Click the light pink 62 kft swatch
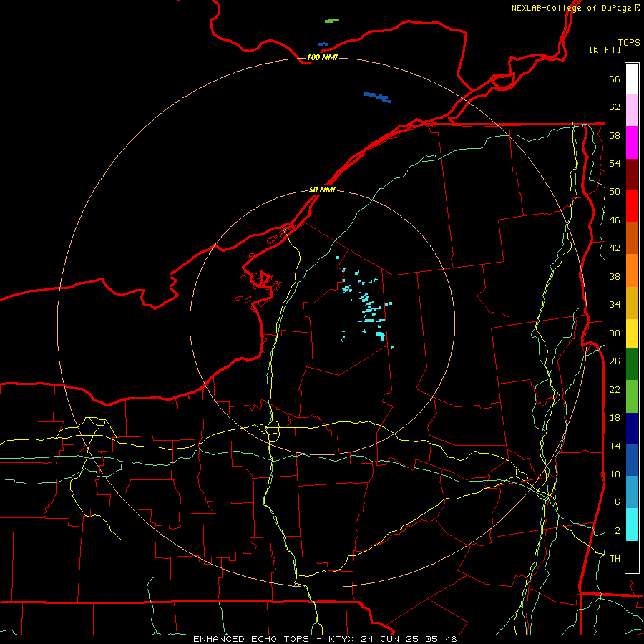 pos(632,110)
